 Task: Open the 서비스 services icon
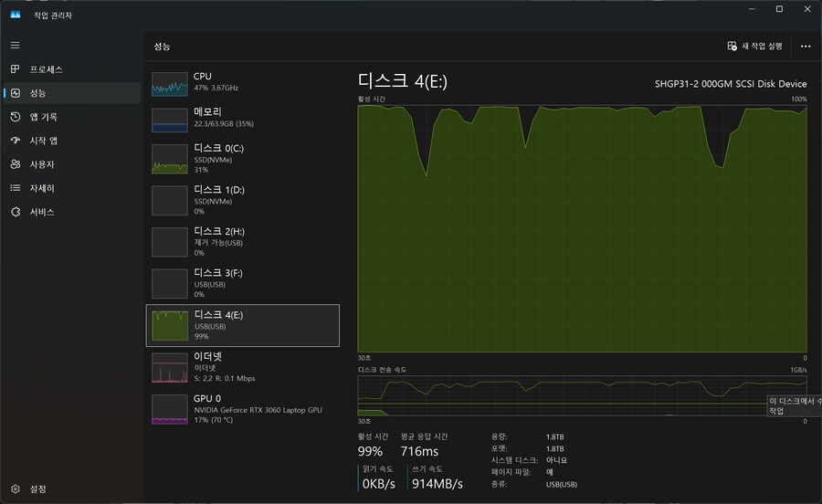point(16,212)
